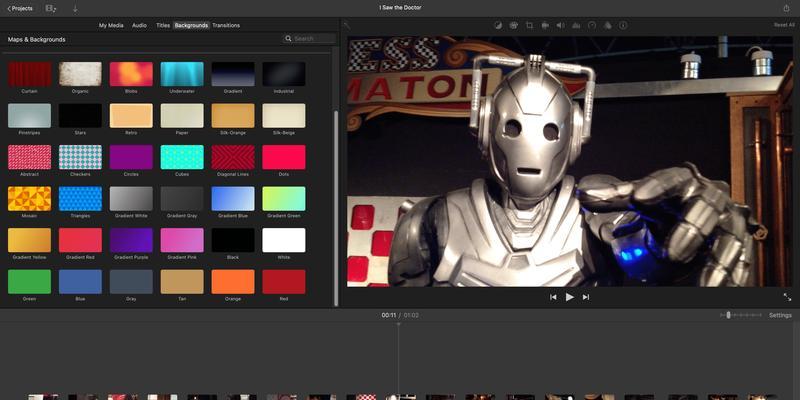The image size is (800, 400).
Task: Go back to Projects
Action: (20, 8)
